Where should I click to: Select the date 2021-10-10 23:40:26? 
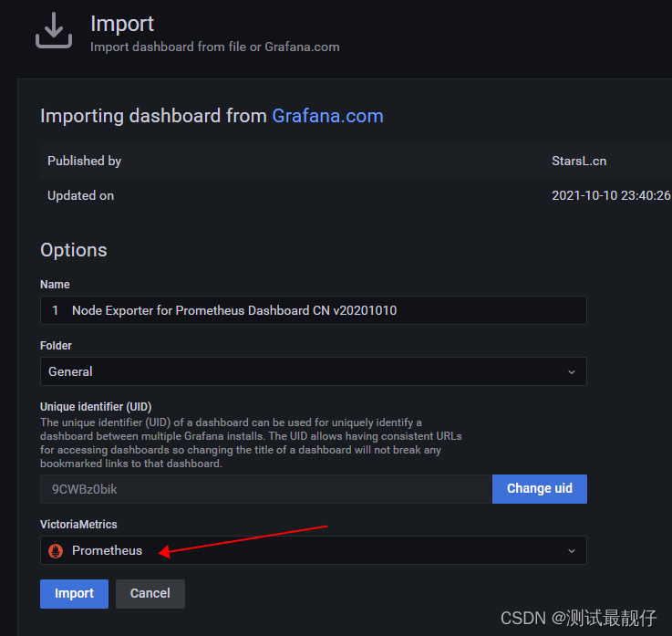pos(611,195)
